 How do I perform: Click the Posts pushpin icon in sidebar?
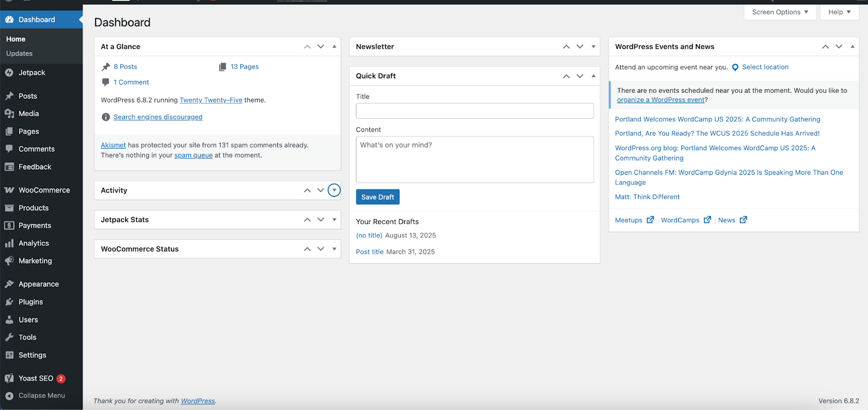pyautogui.click(x=9, y=96)
